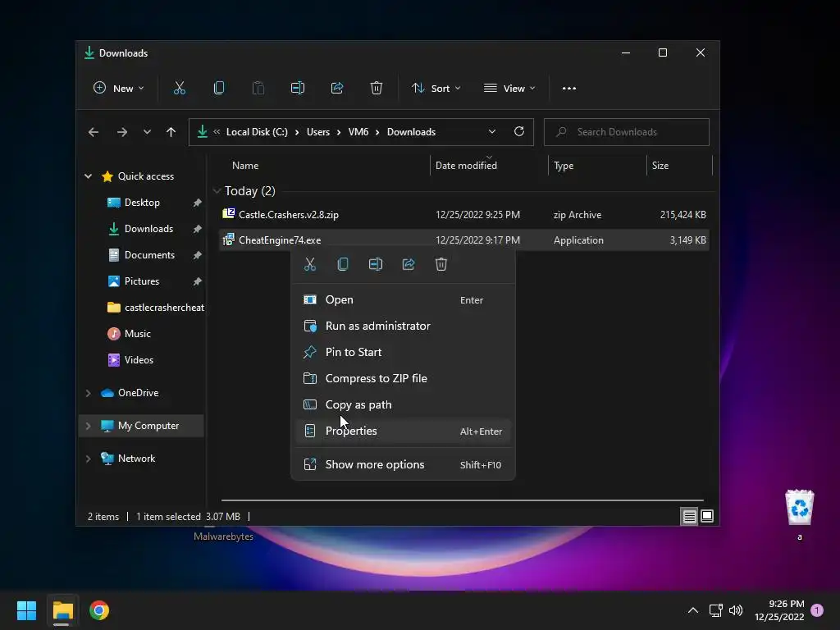Click VM6 in the address breadcrumb

point(358,132)
